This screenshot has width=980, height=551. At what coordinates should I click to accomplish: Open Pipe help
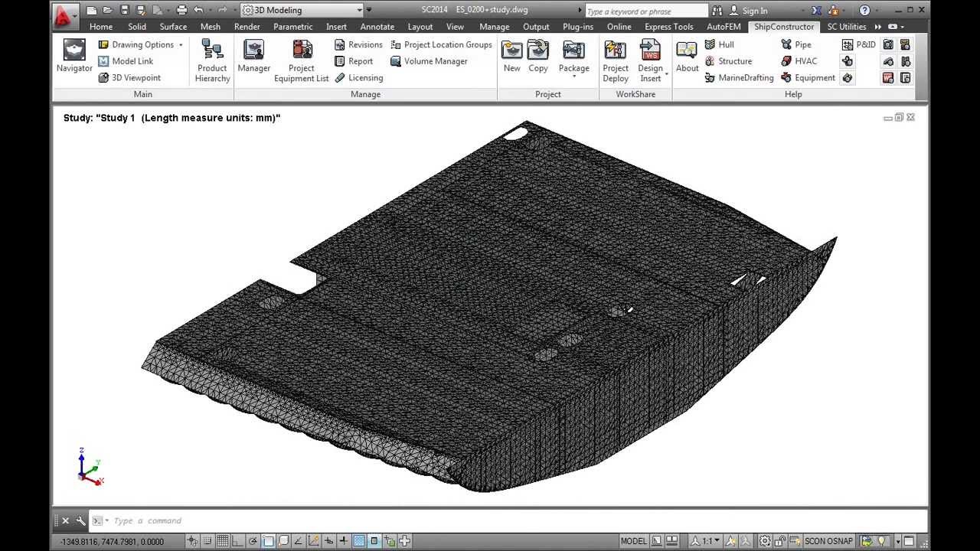pos(796,44)
